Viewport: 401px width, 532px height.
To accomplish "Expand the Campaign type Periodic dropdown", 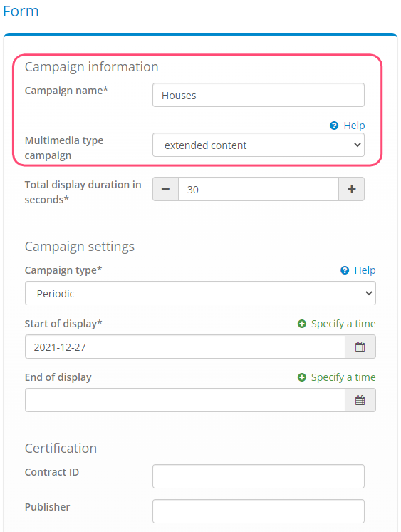I will (200, 293).
